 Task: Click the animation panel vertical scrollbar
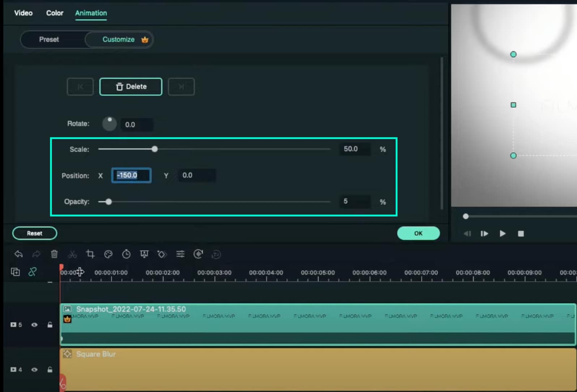coord(441,133)
